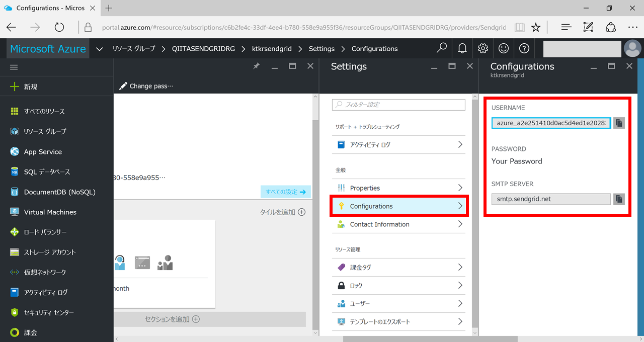
Task: Click the feedback smiley icon
Action: tap(503, 48)
